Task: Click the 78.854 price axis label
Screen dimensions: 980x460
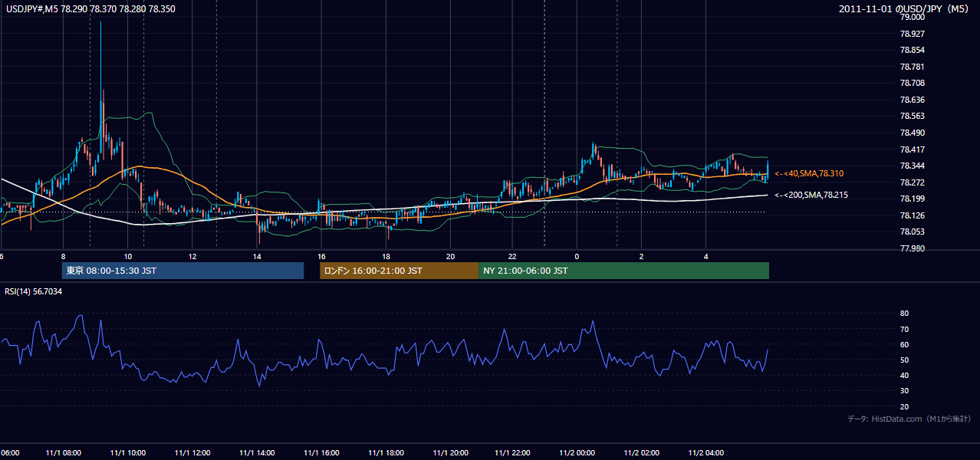Action: point(913,50)
